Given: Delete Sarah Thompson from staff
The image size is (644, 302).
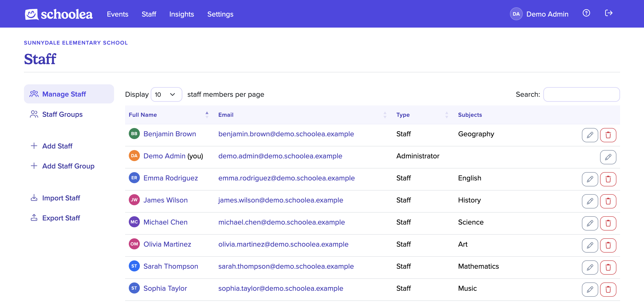Looking at the screenshot, I should (608, 268).
